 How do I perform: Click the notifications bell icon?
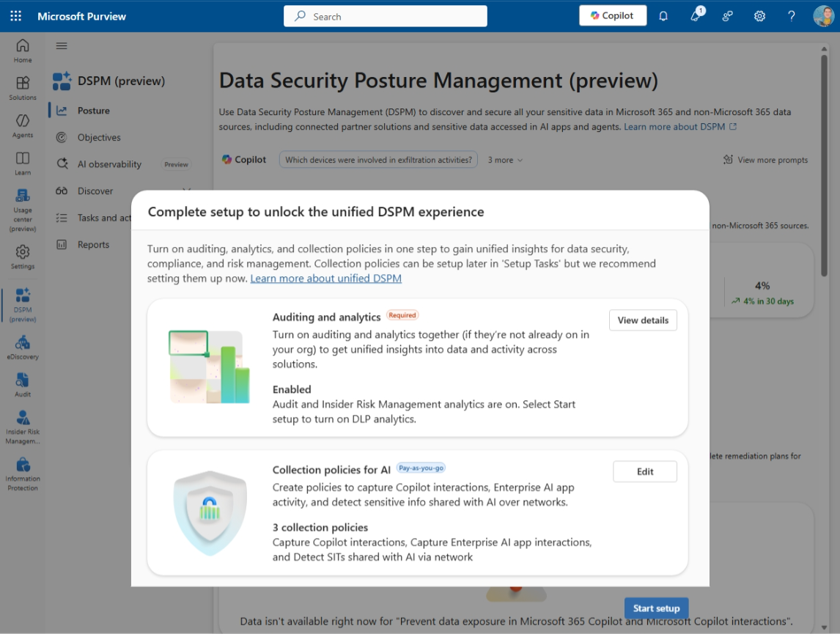click(x=663, y=16)
